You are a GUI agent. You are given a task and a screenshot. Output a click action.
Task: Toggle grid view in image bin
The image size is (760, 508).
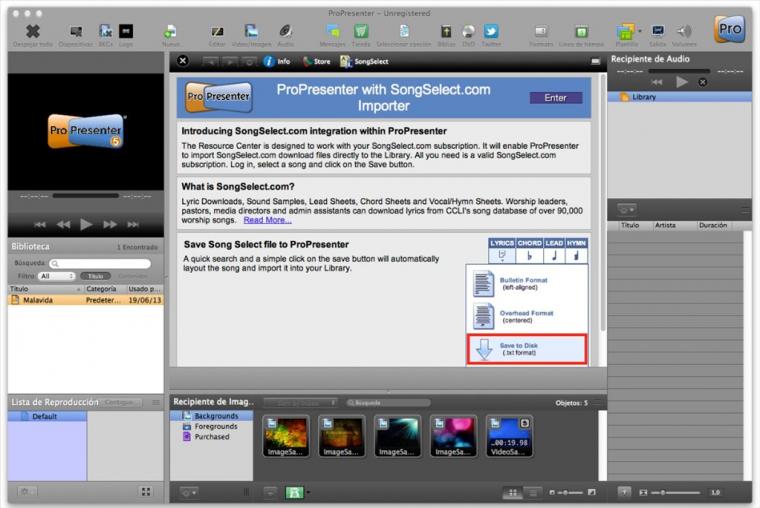pos(512,492)
